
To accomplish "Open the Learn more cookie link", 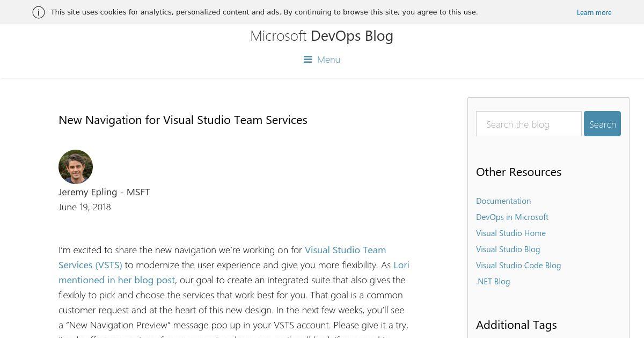I will pyautogui.click(x=594, y=12).
